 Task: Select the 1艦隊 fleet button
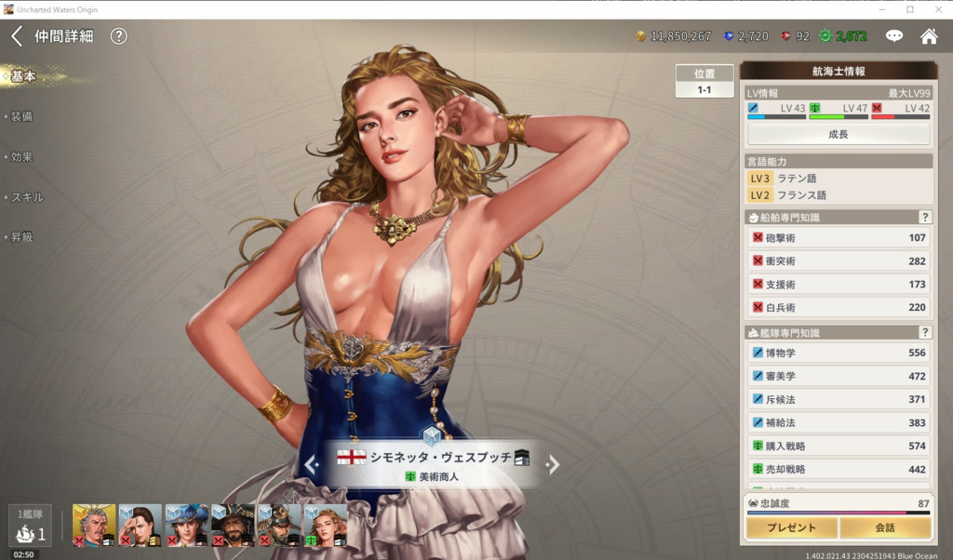[x=30, y=526]
